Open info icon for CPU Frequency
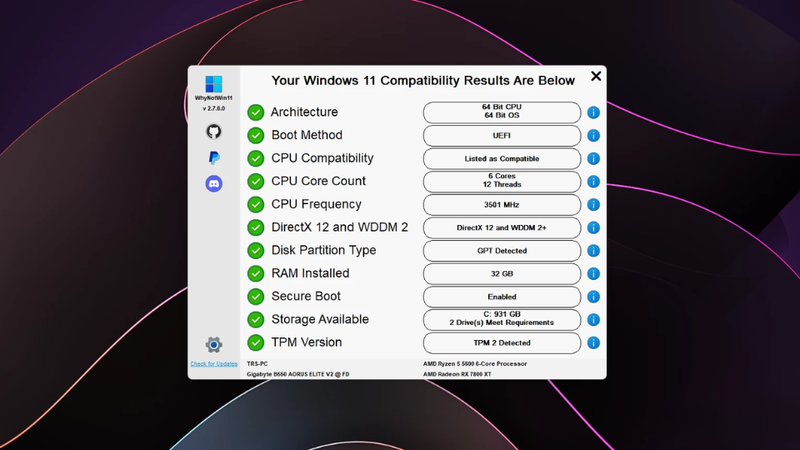The image size is (800, 450). [593, 205]
